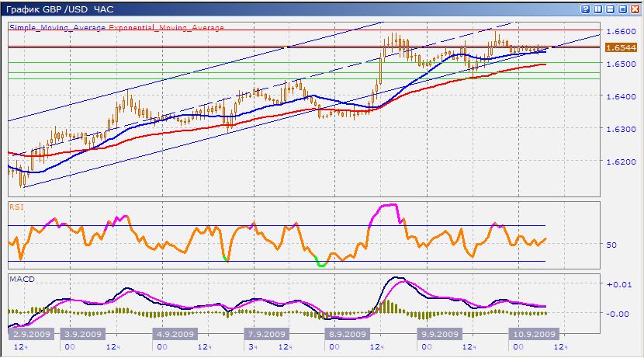Click the help question mark icon
This screenshot has height=358, width=644.
coord(585,9)
